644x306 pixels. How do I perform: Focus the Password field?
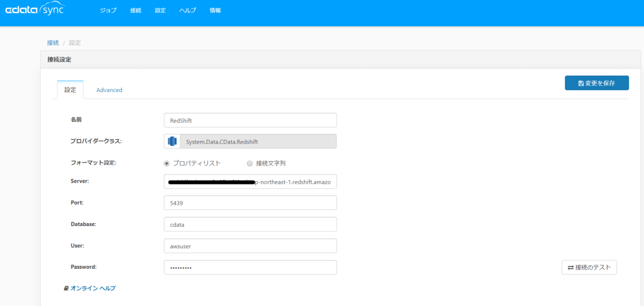pos(250,267)
